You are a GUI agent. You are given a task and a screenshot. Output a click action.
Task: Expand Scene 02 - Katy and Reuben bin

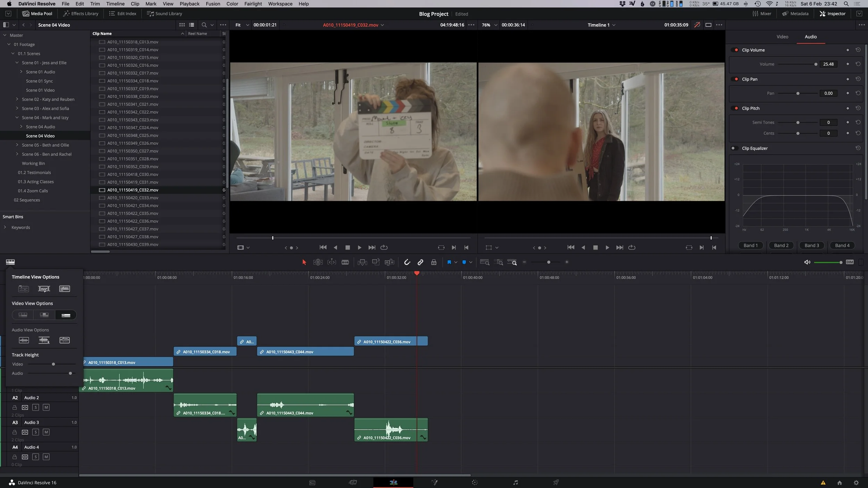pyautogui.click(x=17, y=99)
